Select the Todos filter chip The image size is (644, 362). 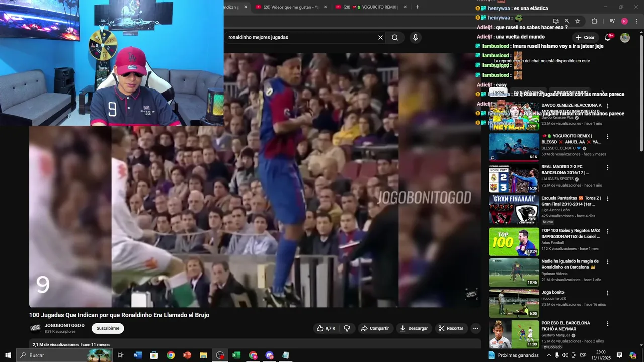498,93
